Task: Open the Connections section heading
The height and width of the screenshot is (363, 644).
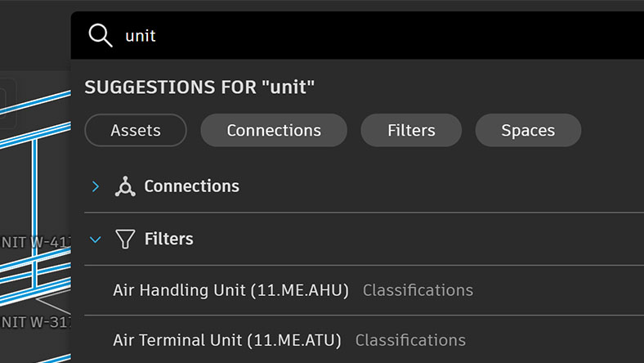Action: click(191, 186)
